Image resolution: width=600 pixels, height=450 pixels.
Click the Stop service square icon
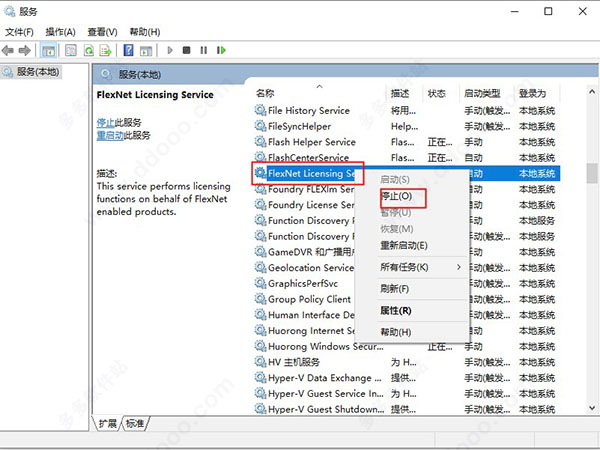click(186, 50)
